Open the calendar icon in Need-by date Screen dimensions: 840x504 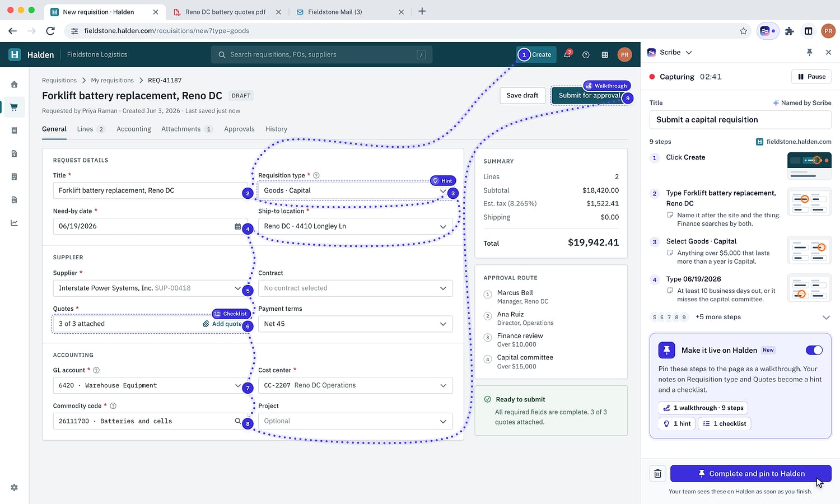pyautogui.click(x=237, y=226)
